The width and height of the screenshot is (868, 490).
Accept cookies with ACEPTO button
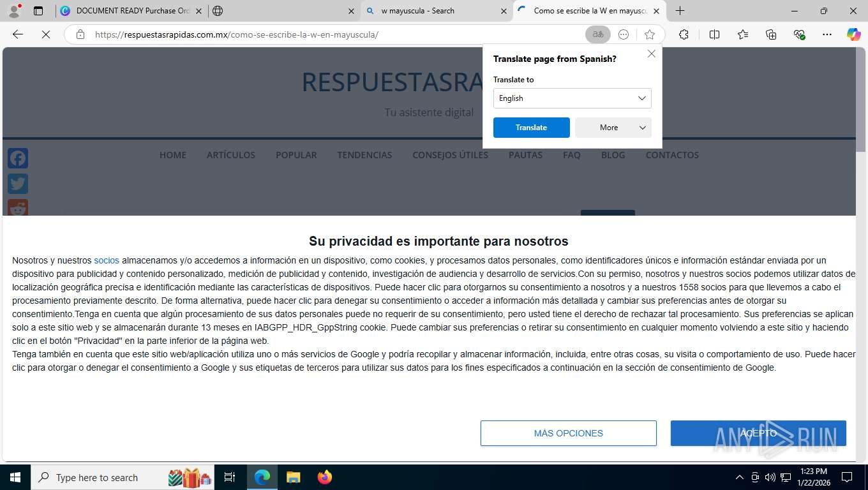[x=758, y=433]
